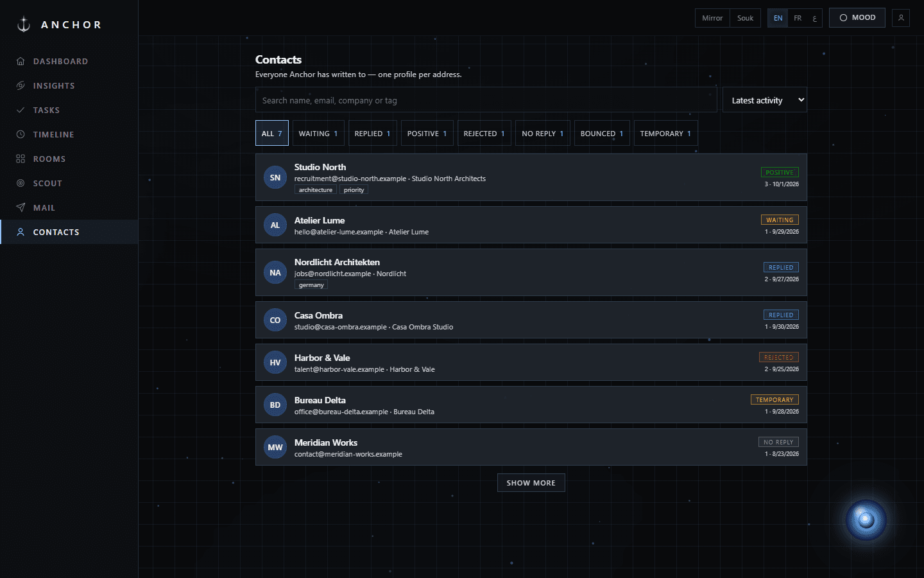Click the Anchor logo icon
The height and width of the screenshot is (578, 924).
click(24, 24)
